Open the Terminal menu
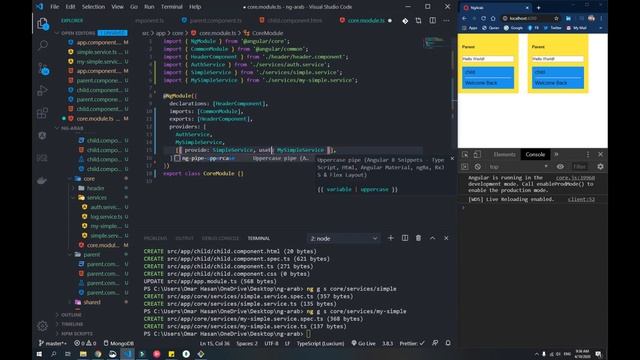640x360 pixels. pos(171,7)
